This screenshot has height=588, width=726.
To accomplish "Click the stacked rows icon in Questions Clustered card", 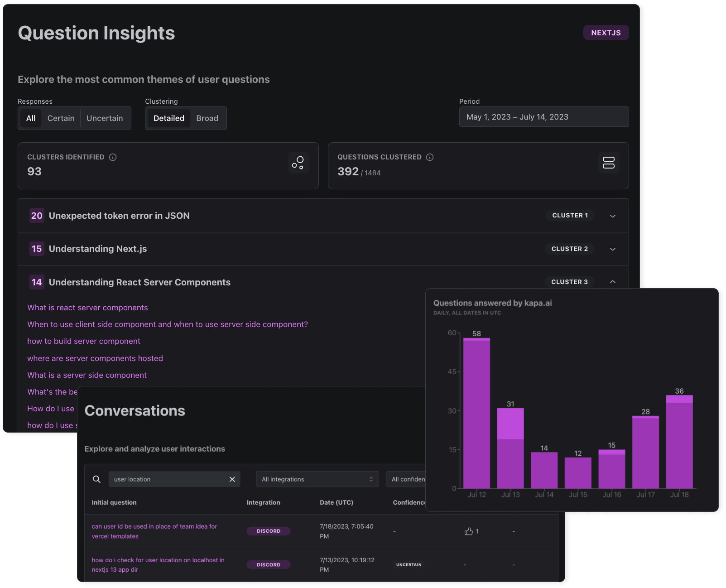I will 609,163.
